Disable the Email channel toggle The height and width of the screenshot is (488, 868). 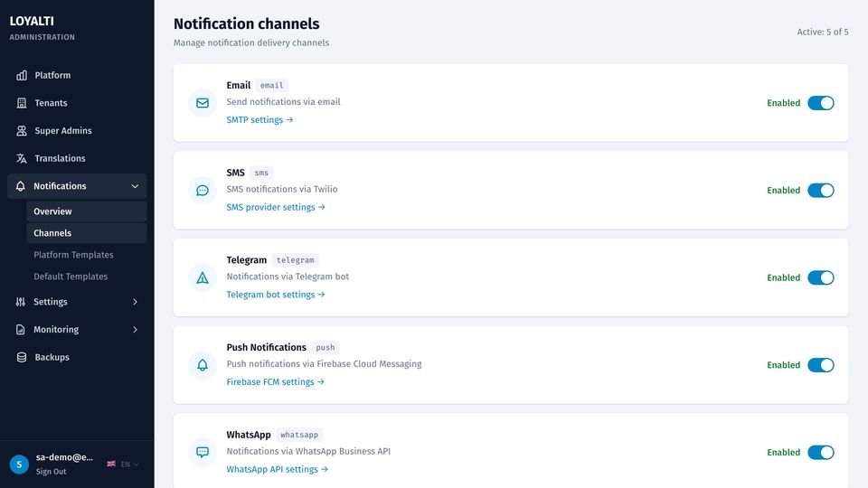tap(820, 103)
